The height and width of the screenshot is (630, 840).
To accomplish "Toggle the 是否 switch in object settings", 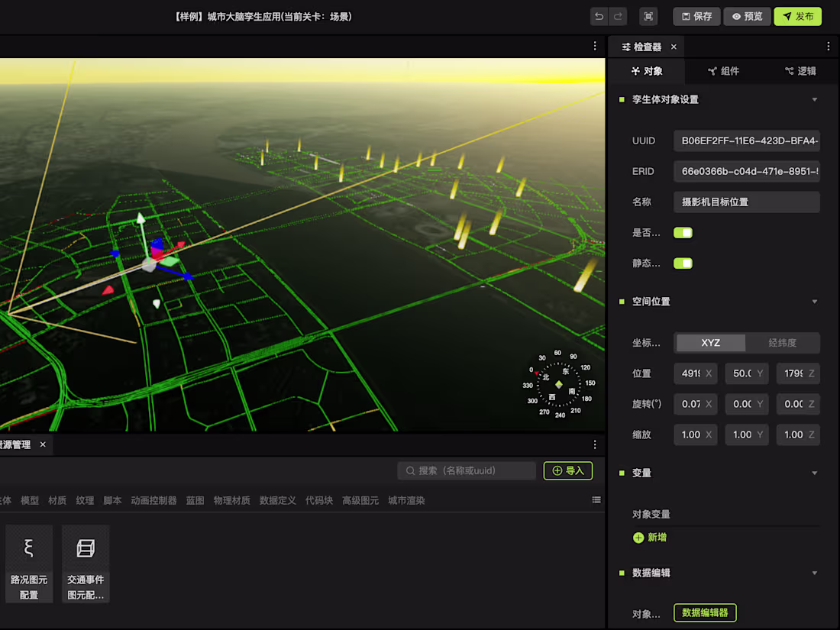I will [683, 232].
